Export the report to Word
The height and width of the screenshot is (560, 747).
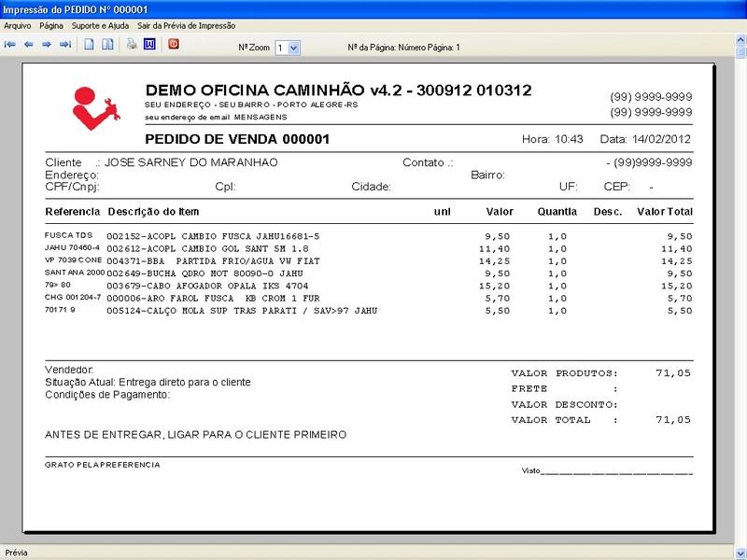coord(149,44)
